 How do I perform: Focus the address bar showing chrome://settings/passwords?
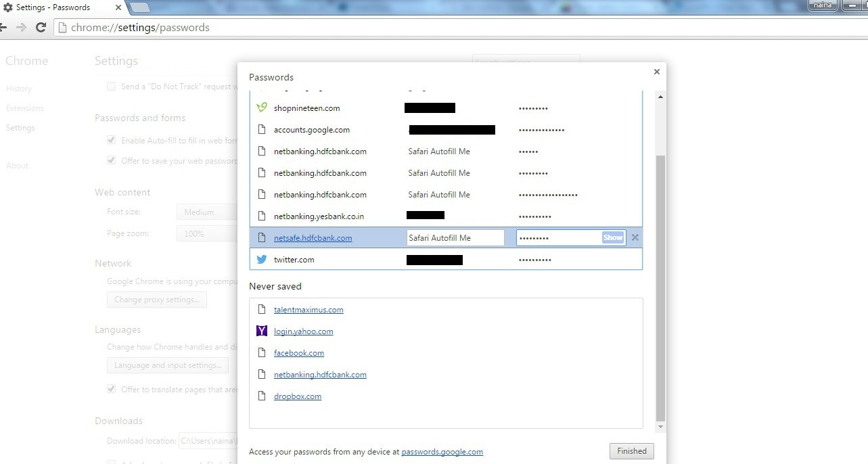point(460,28)
